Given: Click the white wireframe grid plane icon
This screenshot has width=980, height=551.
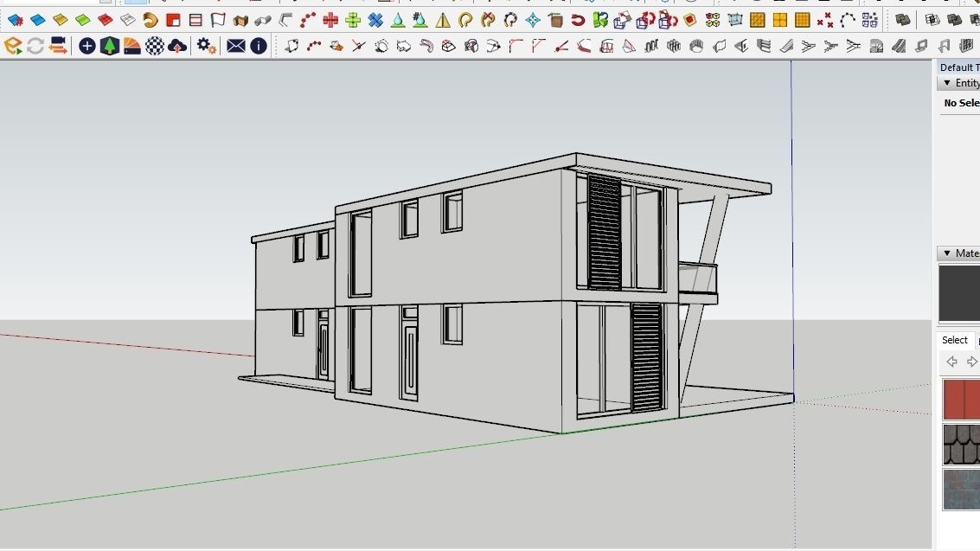Looking at the screenshot, I should point(128,20).
